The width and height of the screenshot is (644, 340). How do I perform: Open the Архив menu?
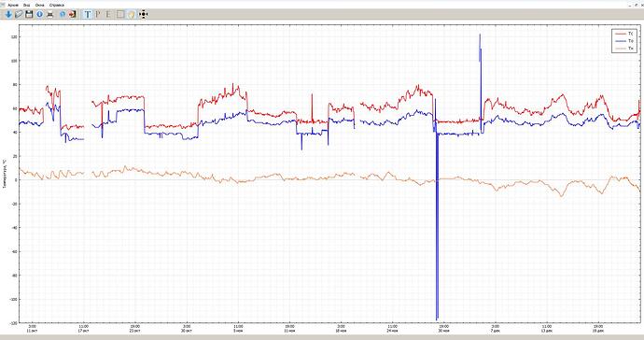tap(13, 5)
